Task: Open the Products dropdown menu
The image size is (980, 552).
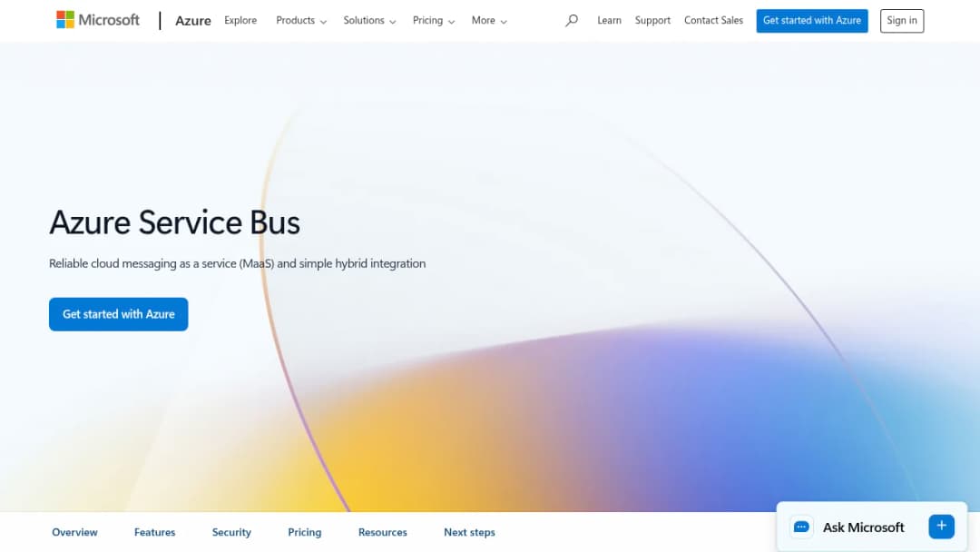Action: 301,21
